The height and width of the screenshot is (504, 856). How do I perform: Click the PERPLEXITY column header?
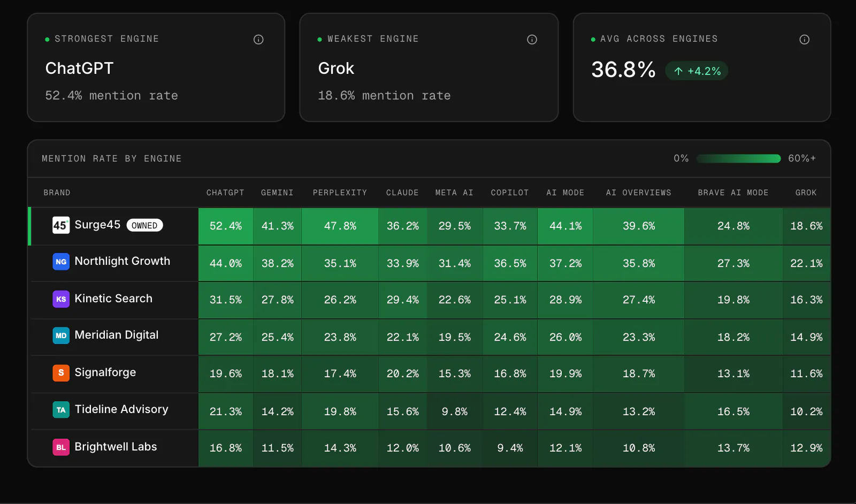340,193
